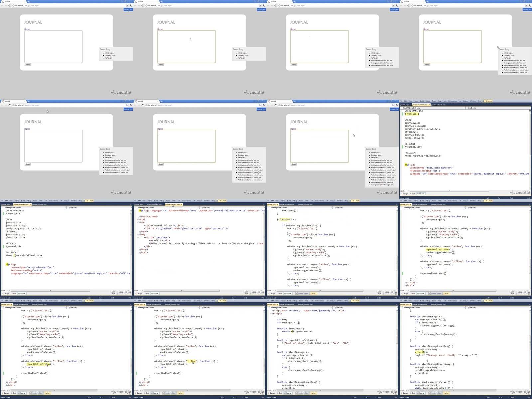The width and height of the screenshot is (532, 399).
Task: Toggle Full Screen in editor showing box.focus()
Action: pyautogui.click(x=355, y=201)
